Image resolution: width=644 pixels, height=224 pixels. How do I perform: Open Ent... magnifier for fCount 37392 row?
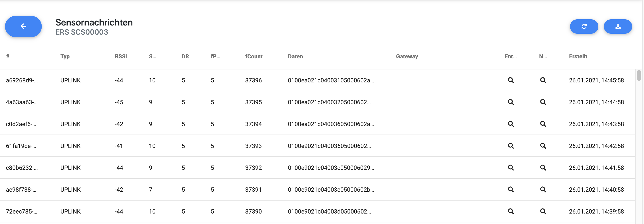point(510,168)
